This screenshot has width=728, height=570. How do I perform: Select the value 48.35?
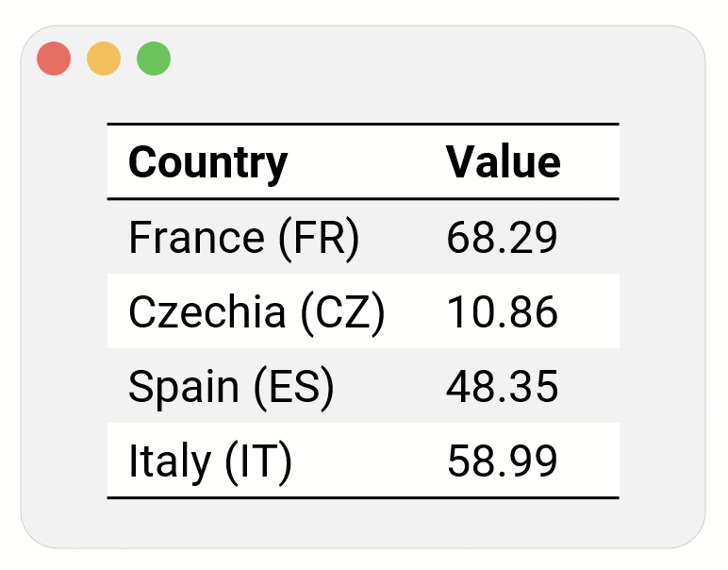click(x=502, y=387)
